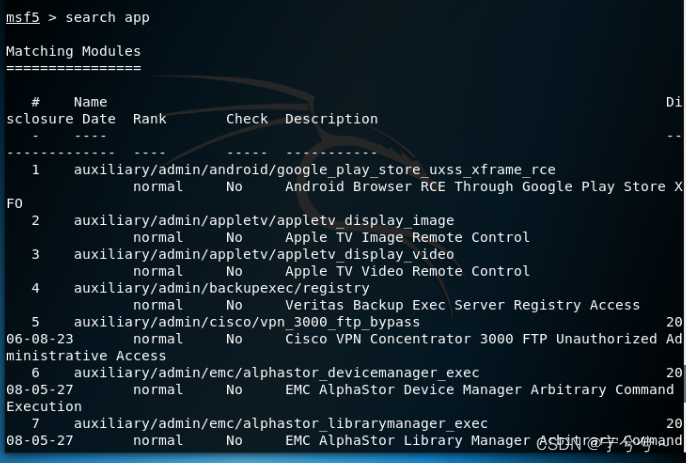
Task: Click the 'Rank' column header
Action: (150, 119)
